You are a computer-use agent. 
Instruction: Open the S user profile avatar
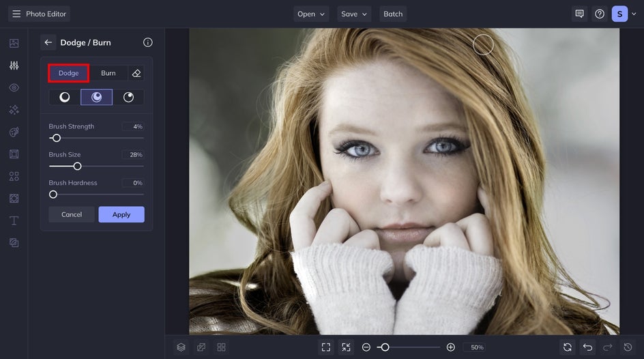click(619, 14)
